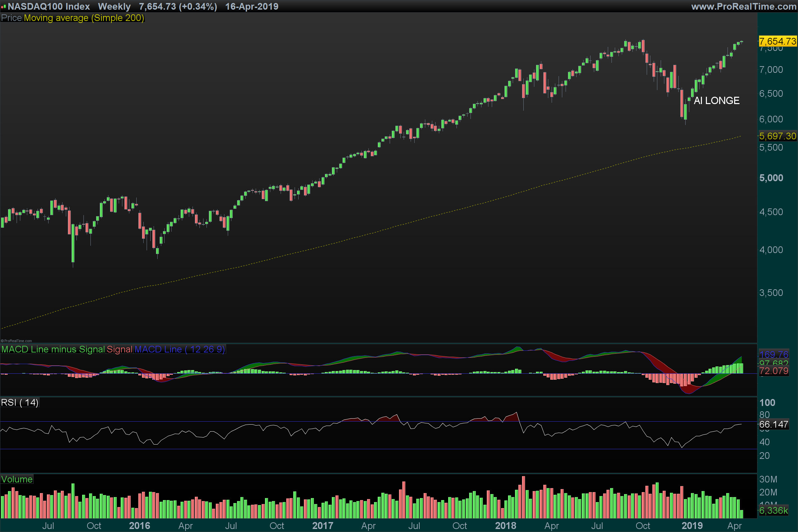The height and width of the screenshot is (532, 798).
Task: Open the Moving average (Simple 200) label
Action: [x=84, y=18]
